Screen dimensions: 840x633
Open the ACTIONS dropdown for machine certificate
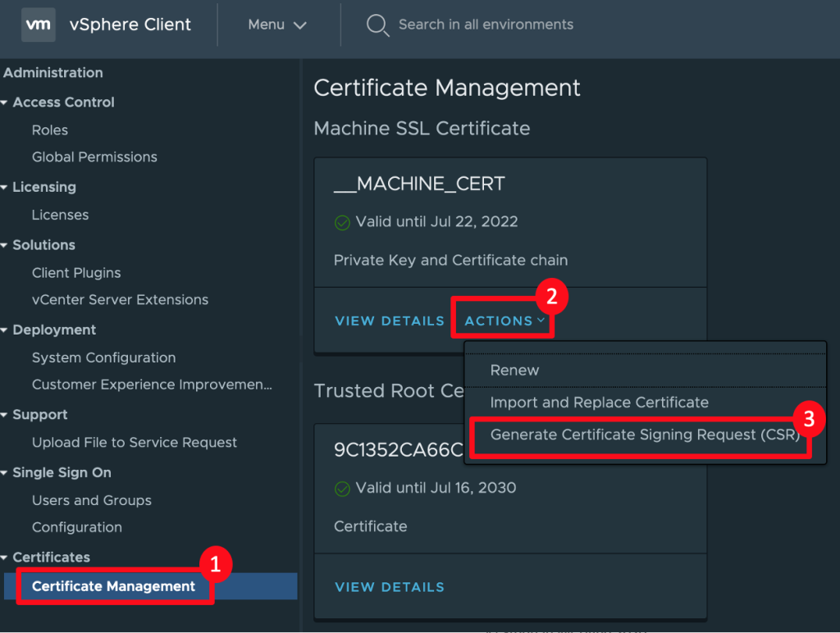[504, 321]
